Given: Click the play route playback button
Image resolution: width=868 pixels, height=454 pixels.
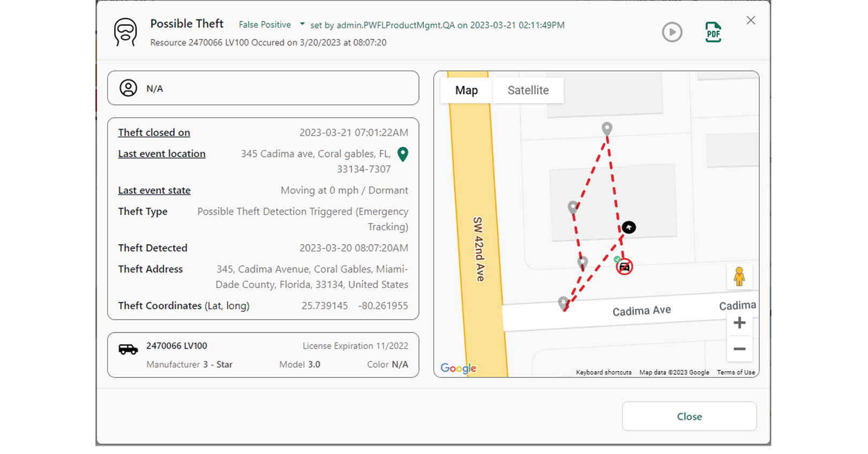Looking at the screenshot, I should pos(672,32).
